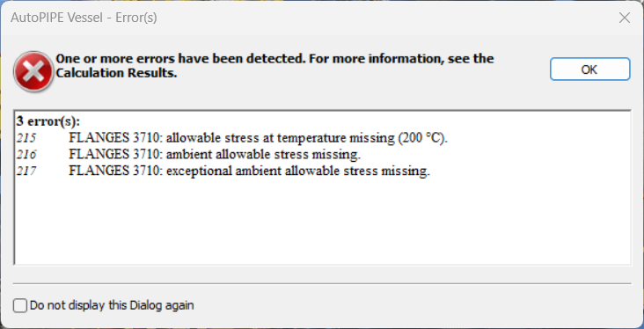Image resolution: width=644 pixels, height=329 pixels.
Task: Click the Do not display this Dialog again label
Action: pyautogui.click(x=112, y=305)
